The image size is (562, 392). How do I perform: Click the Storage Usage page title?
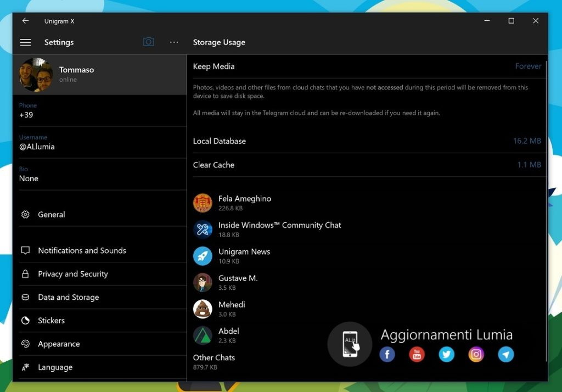click(x=219, y=42)
